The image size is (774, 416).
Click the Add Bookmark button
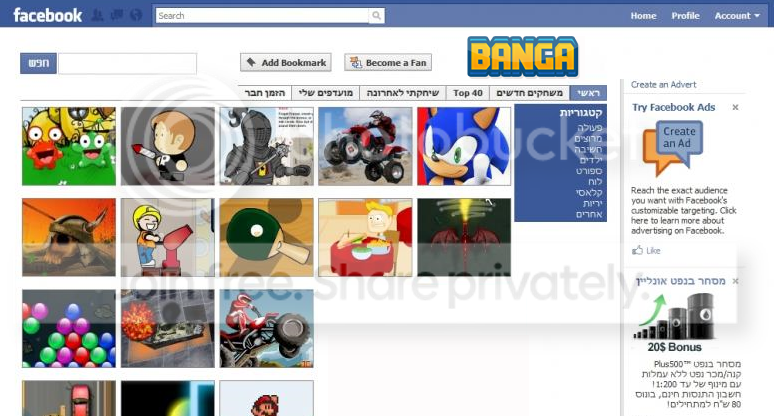(286, 63)
